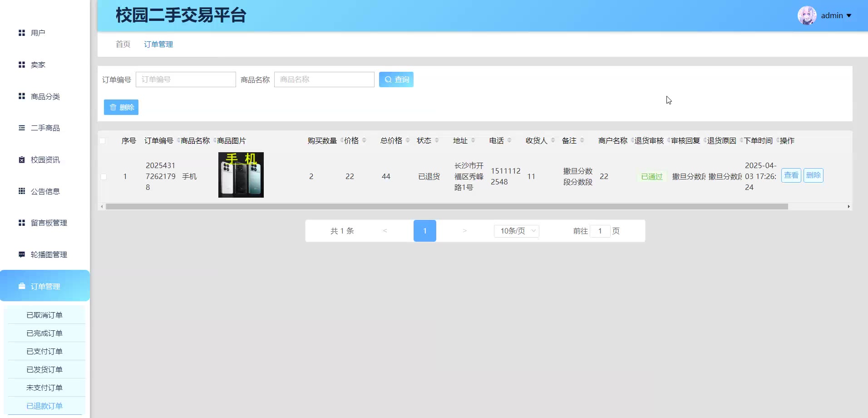Click the phone number 1511112 2548 cell

506,176
